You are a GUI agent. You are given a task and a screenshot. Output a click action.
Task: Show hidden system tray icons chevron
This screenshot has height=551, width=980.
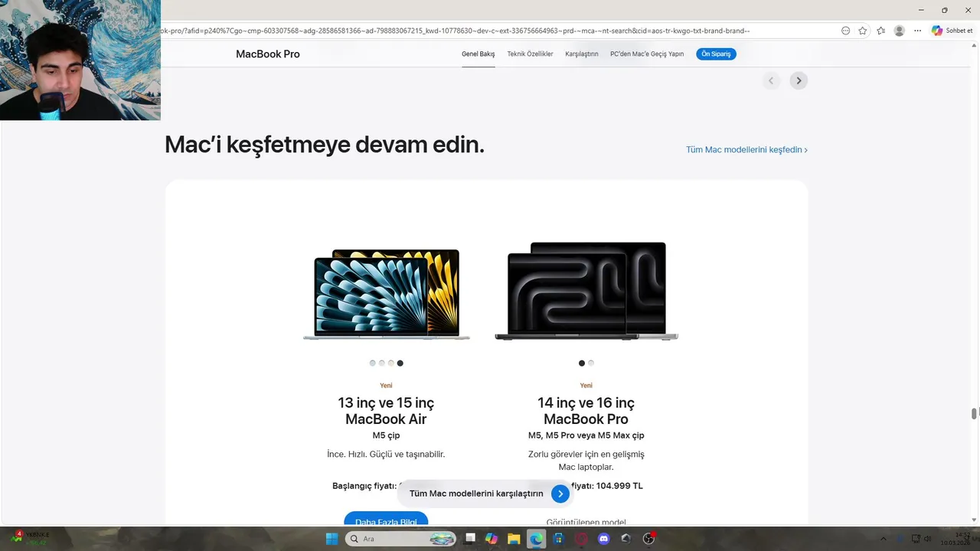[x=883, y=539]
